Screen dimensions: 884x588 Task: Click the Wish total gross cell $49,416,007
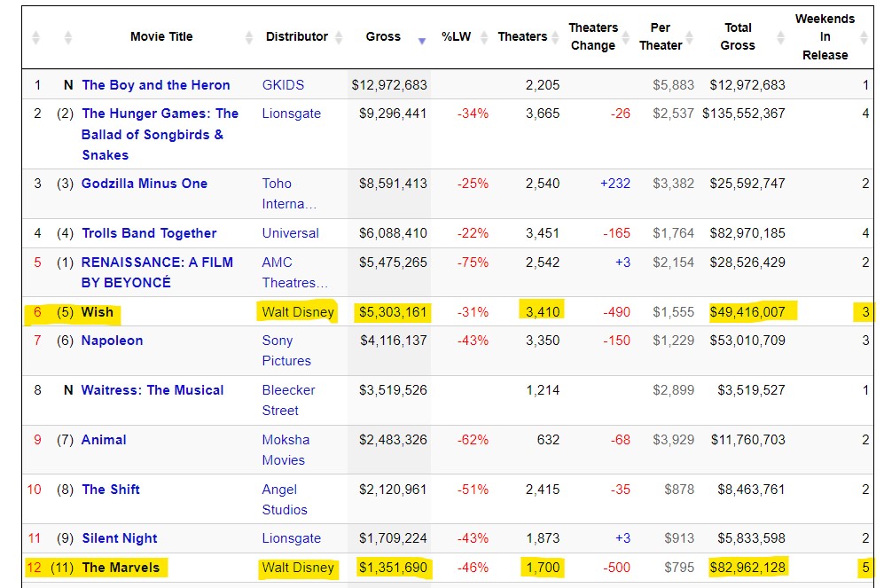coord(747,312)
